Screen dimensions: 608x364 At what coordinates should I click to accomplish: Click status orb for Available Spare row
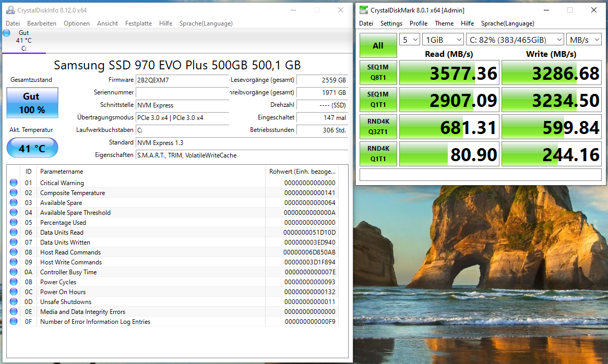(14, 202)
